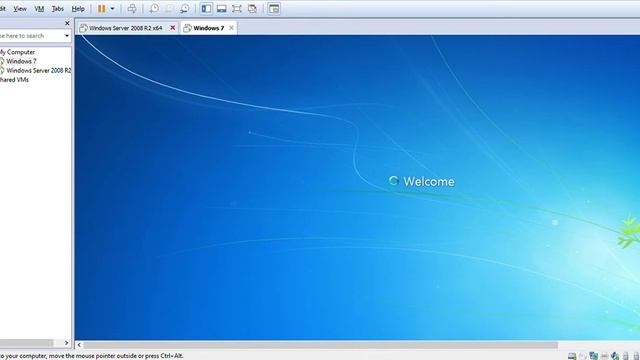
Task: Click the VM view scrollbar left arrow
Action: 79,345
